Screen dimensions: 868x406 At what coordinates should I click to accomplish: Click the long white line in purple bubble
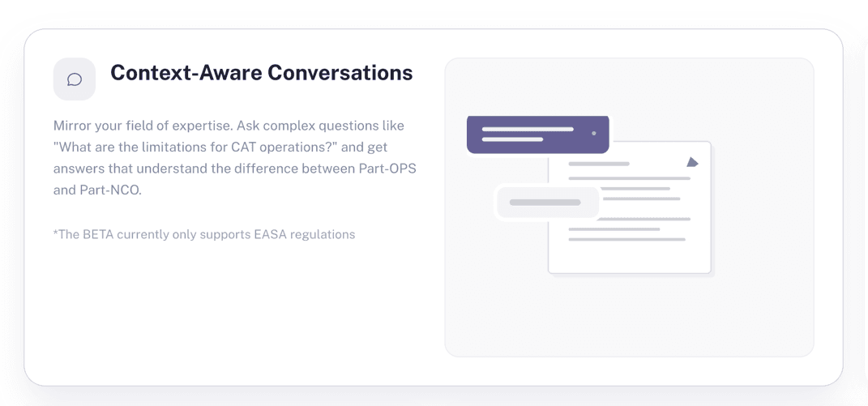(x=528, y=129)
